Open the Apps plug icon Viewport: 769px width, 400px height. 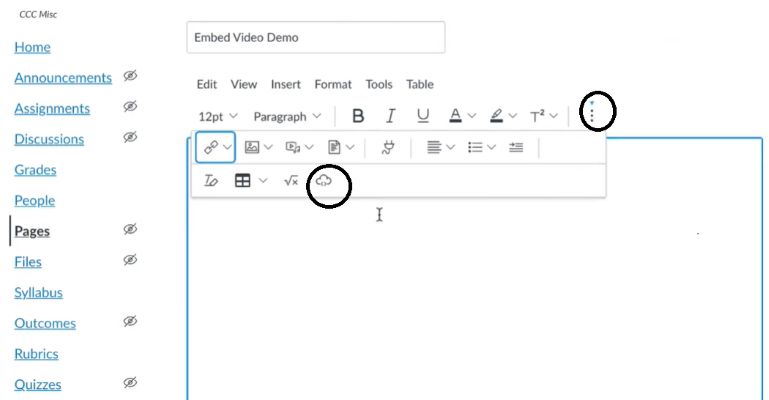pyautogui.click(x=388, y=147)
